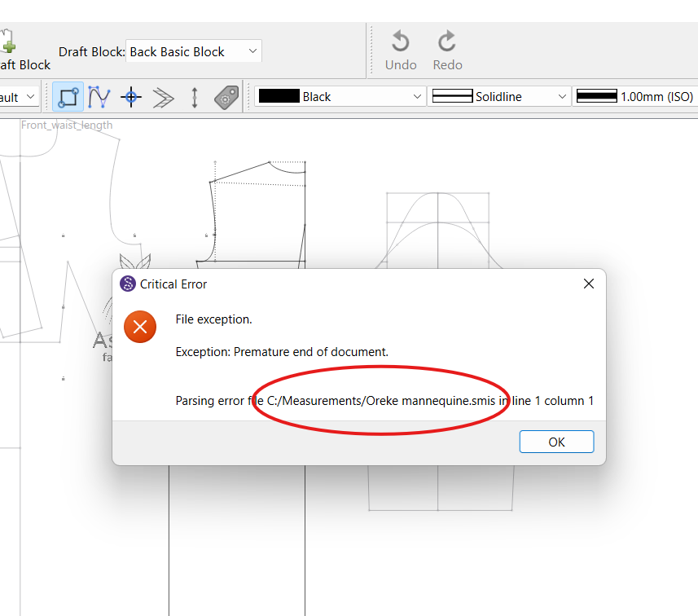The height and width of the screenshot is (616, 698).
Task: Toggle the axis origin crosshair tool
Action: pyautogui.click(x=131, y=97)
